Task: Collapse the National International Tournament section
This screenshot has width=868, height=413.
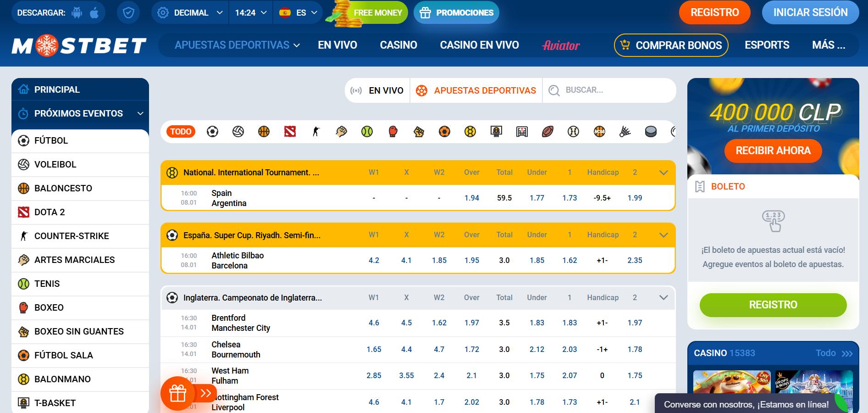Action: click(663, 173)
